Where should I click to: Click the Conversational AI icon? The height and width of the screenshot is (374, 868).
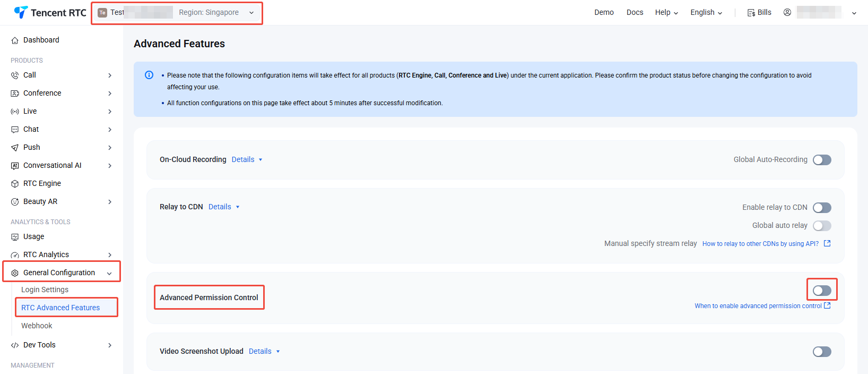click(x=15, y=166)
